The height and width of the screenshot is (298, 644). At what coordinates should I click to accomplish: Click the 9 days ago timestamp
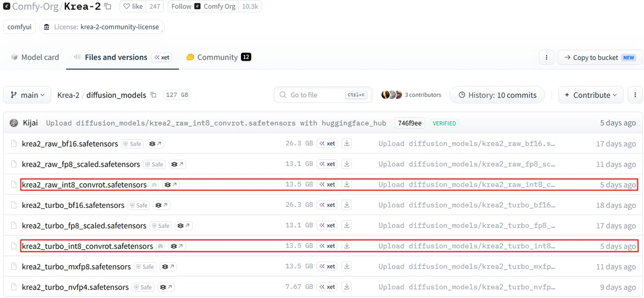tap(618, 287)
